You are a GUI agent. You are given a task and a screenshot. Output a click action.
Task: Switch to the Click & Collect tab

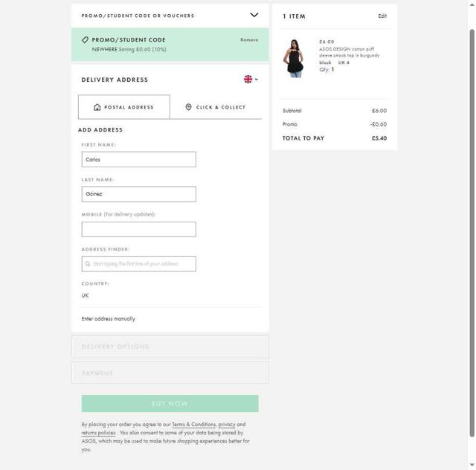tap(216, 107)
